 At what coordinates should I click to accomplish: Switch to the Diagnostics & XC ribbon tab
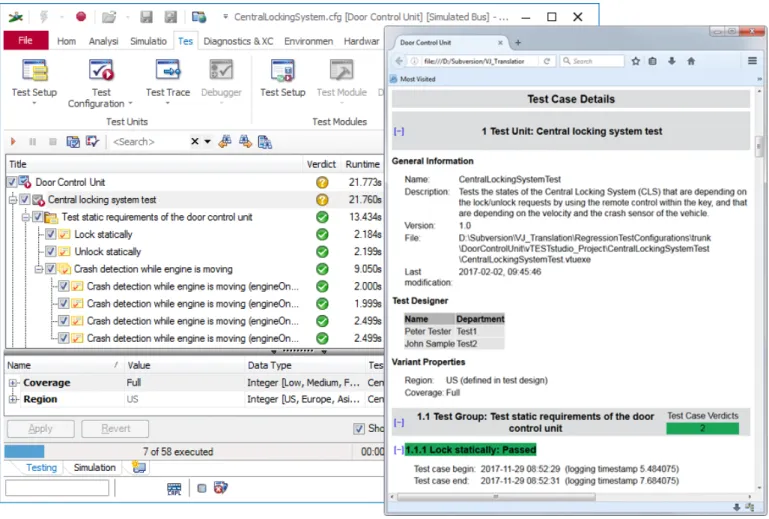point(238,41)
